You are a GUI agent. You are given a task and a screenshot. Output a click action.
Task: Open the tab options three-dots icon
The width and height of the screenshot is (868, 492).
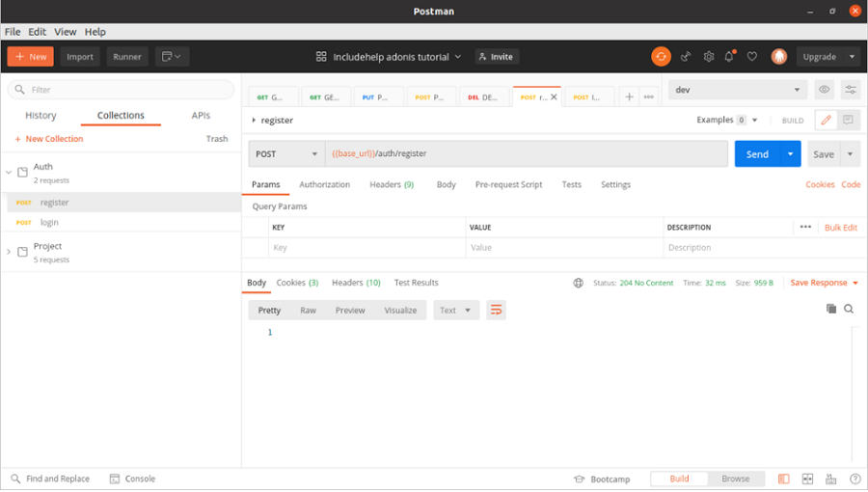(x=649, y=96)
